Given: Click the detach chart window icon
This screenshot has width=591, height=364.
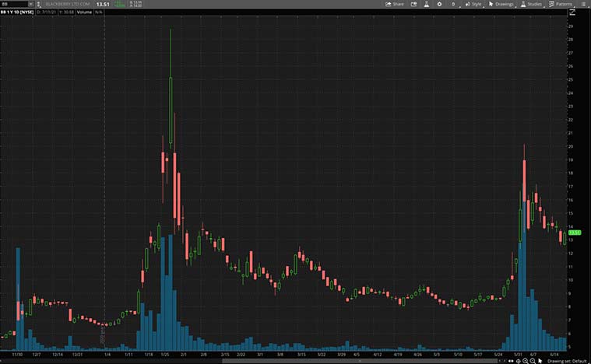Looking at the screenshot, I should (x=413, y=4).
